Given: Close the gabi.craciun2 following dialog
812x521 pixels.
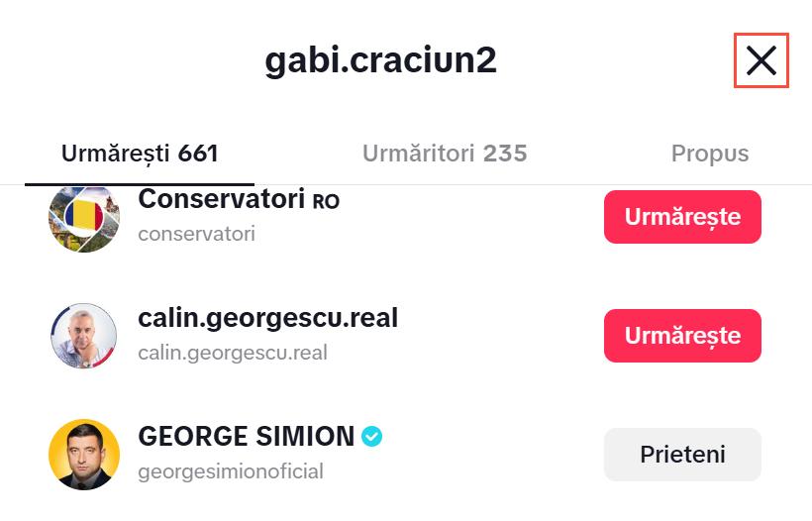Looking at the screenshot, I should (761, 60).
